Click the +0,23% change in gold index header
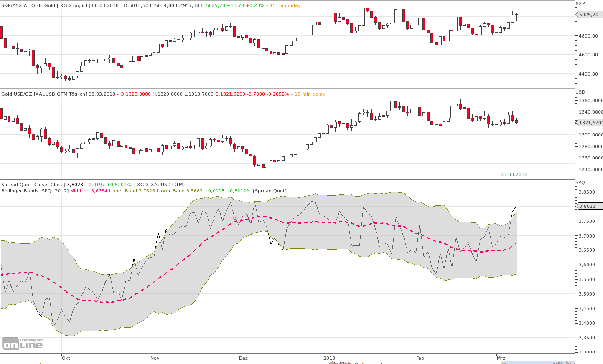The height and width of the screenshot is (364, 603). click(255, 5)
